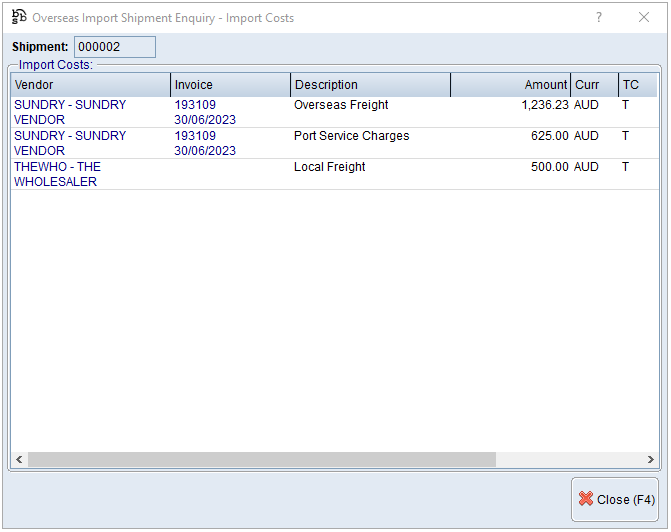
Task: Open SUNDRY vendor link in Overseas Freight row
Action: pos(70,112)
